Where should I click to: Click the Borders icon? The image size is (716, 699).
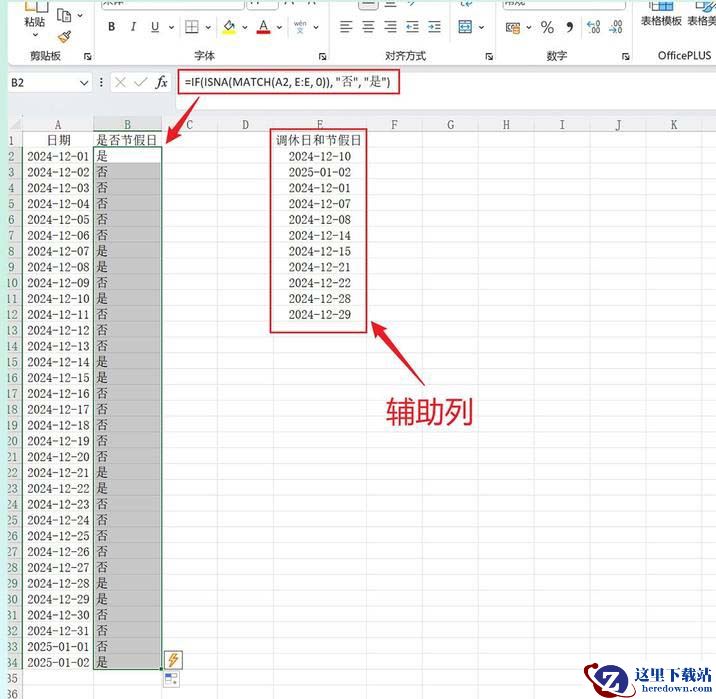pyautogui.click(x=192, y=27)
